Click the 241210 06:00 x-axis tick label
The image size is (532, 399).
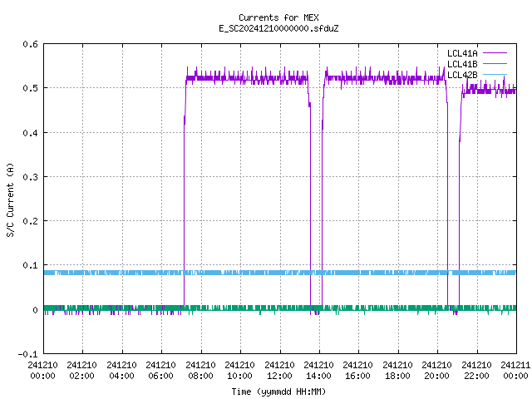pos(160,371)
